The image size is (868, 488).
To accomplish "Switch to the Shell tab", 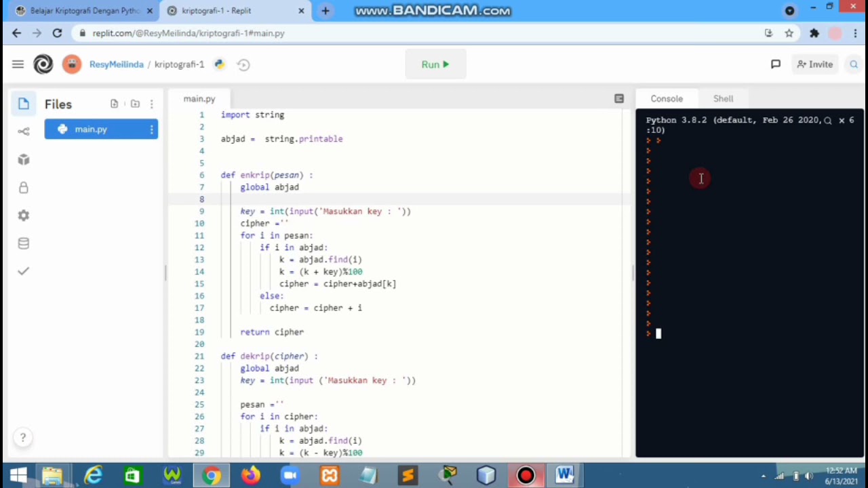I will [723, 99].
